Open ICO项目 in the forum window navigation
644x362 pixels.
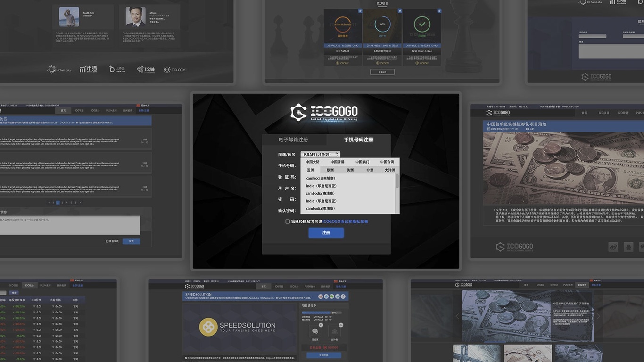point(79,110)
